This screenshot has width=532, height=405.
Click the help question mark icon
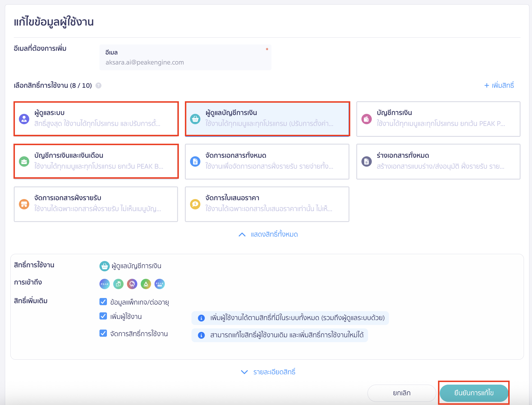(x=98, y=85)
